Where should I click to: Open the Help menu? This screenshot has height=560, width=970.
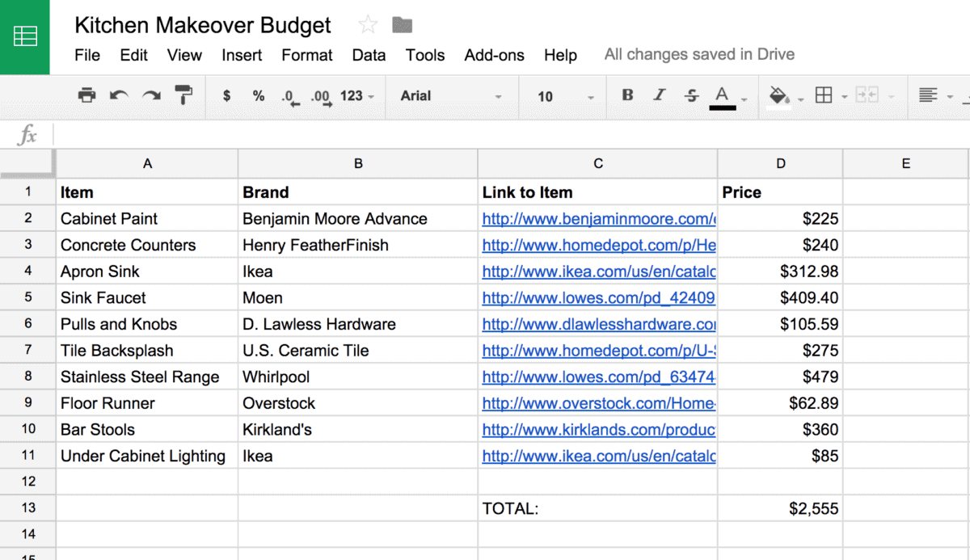click(560, 55)
